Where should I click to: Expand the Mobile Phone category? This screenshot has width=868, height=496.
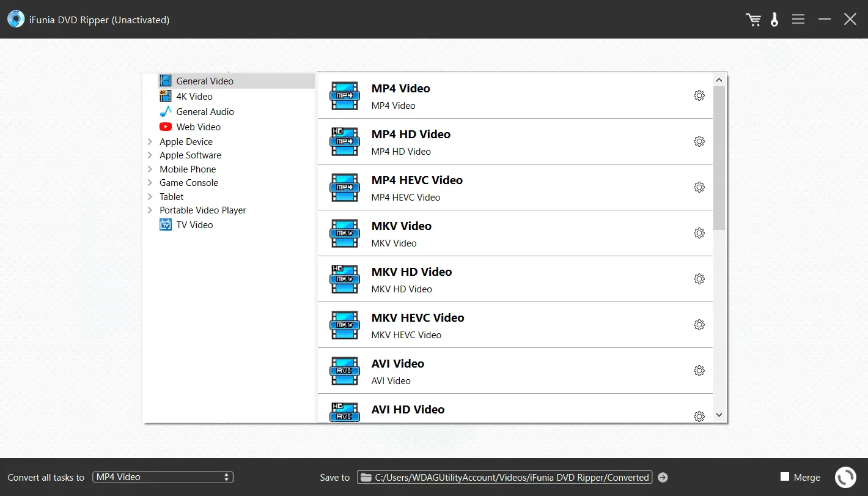coord(150,169)
